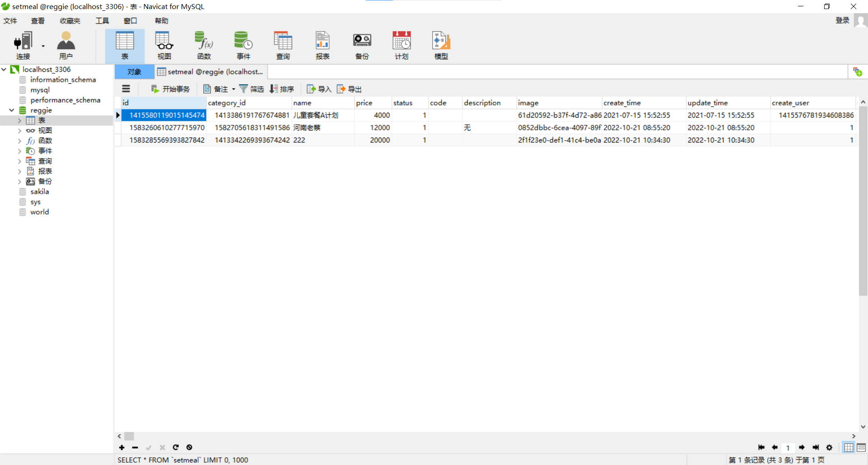Open the 连接 dropdown arrow
Viewport: 868px width, 465px height.
(x=43, y=46)
